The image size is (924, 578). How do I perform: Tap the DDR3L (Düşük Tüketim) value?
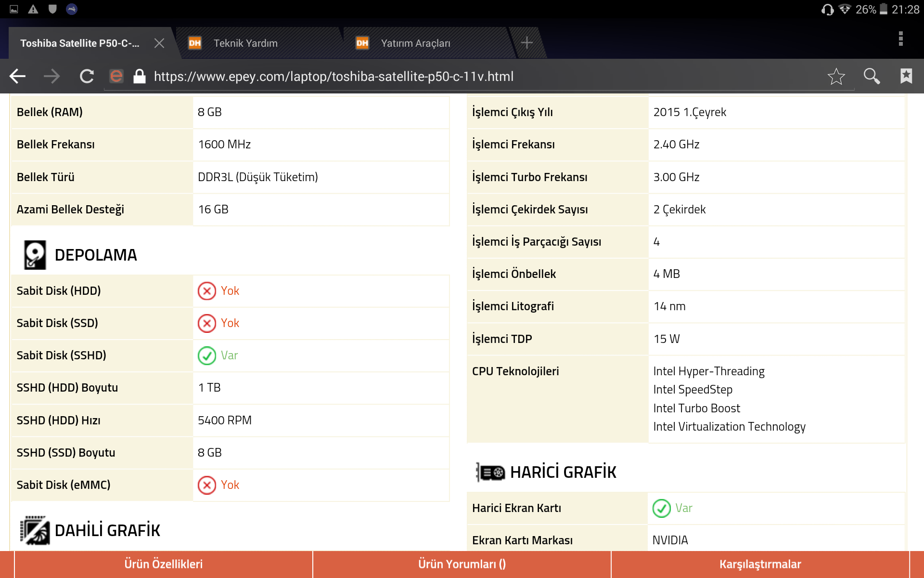tap(258, 177)
